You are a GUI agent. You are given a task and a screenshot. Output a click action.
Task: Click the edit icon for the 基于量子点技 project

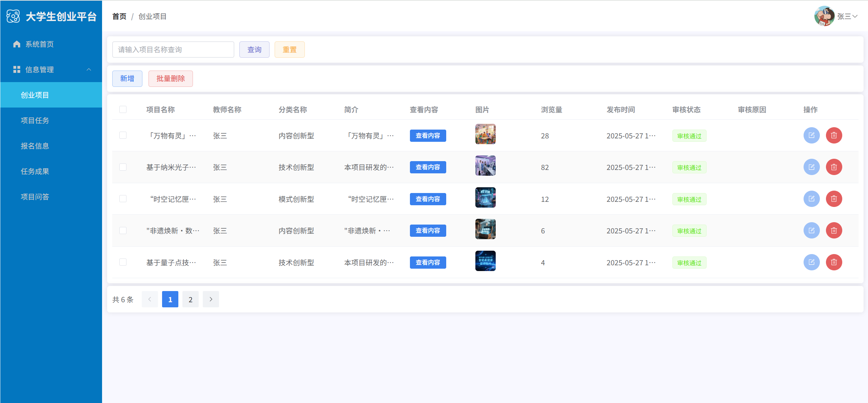point(811,262)
